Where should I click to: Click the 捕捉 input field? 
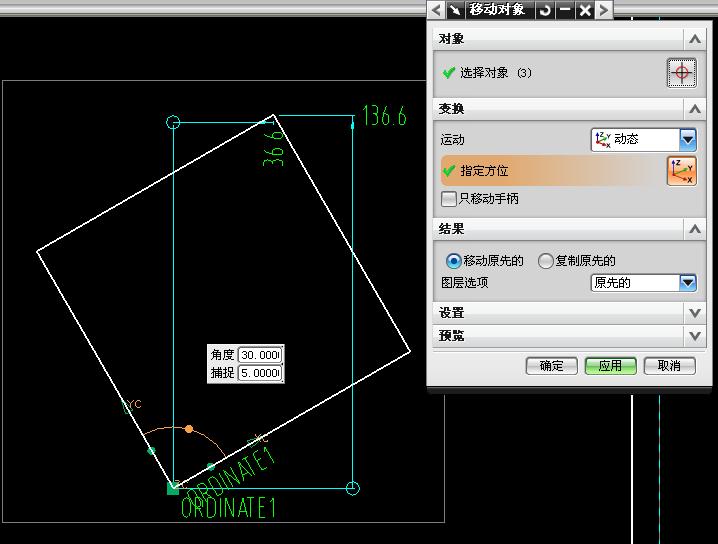pos(260,373)
